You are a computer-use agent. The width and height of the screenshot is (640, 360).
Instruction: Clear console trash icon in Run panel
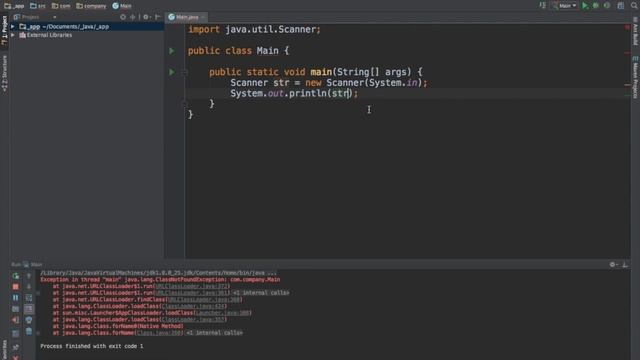click(29, 331)
